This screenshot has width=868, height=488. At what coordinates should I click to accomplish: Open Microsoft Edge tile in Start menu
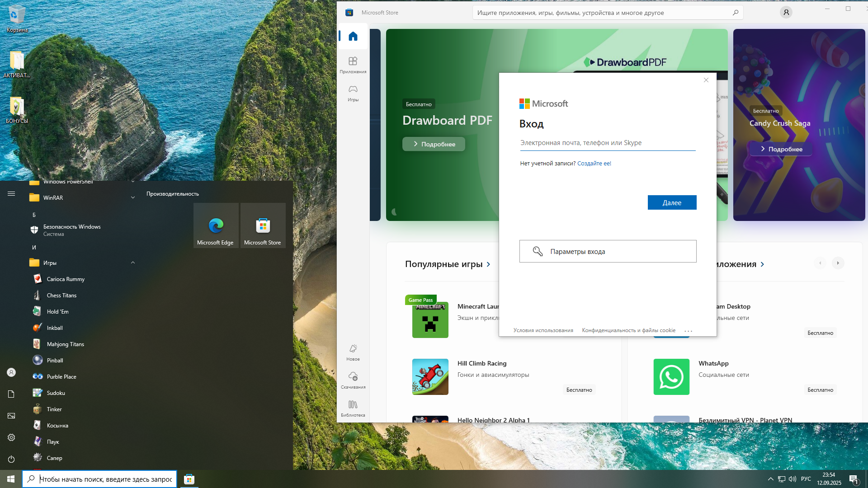coord(216,225)
